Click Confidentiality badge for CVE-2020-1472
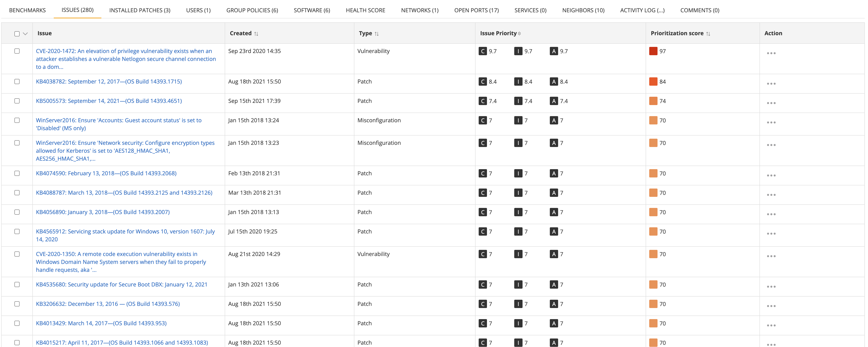Viewport: 868px width, 347px height. click(x=483, y=51)
